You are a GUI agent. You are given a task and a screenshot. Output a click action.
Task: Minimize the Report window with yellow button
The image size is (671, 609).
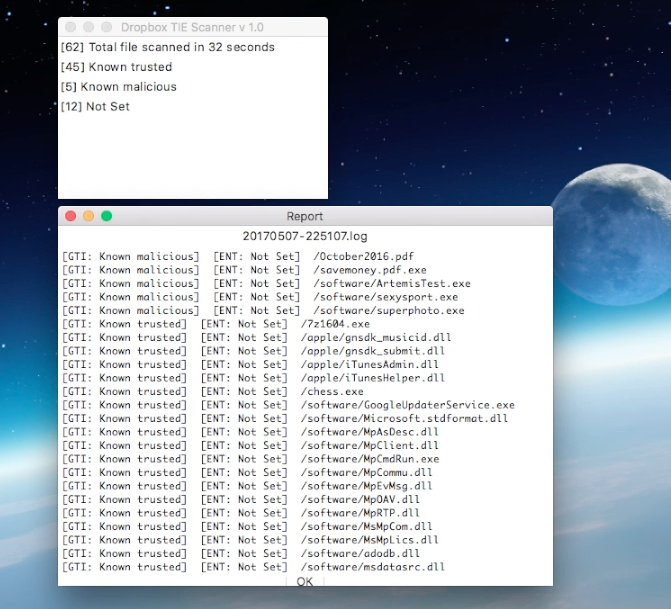coord(89,216)
